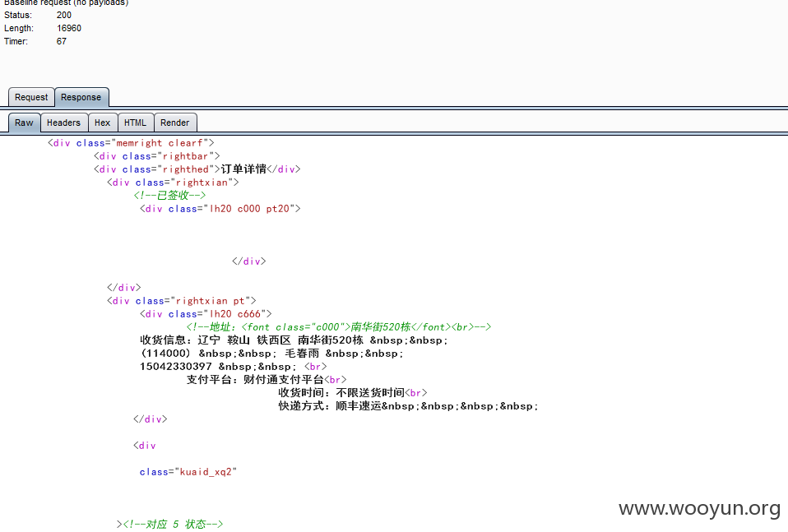This screenshot has width=788, height=532.
Task: Click the Length value 16960
Action: point(69,28)
